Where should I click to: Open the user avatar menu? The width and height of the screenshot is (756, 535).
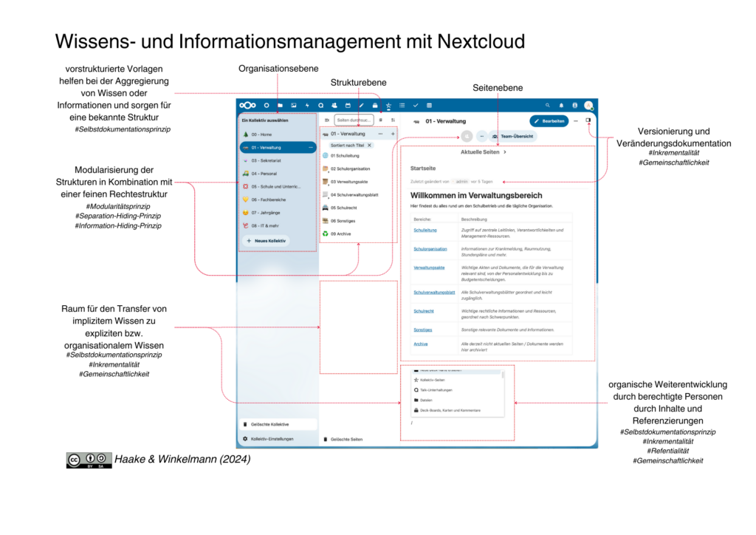(x=588, y=105)
